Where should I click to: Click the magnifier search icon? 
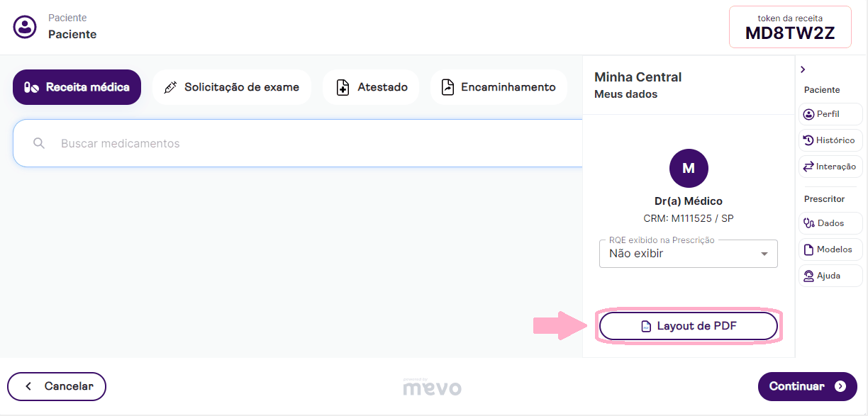[x=39, y=143]
